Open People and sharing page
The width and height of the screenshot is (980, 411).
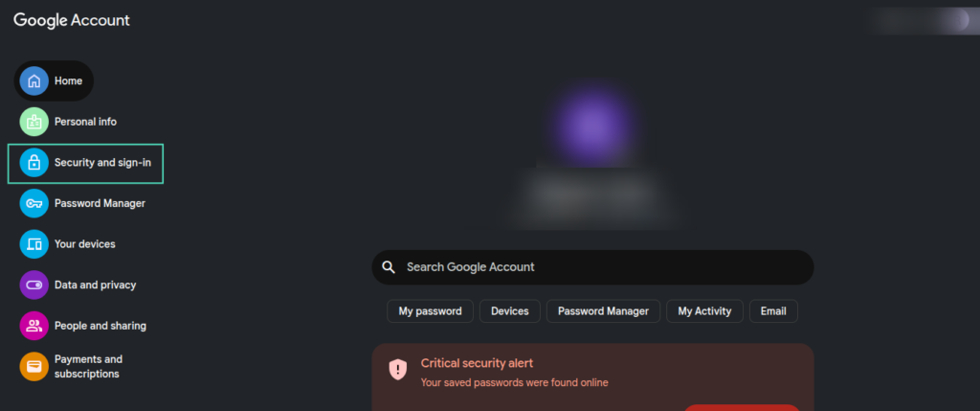pyautogui.click(x=100, y=326)
